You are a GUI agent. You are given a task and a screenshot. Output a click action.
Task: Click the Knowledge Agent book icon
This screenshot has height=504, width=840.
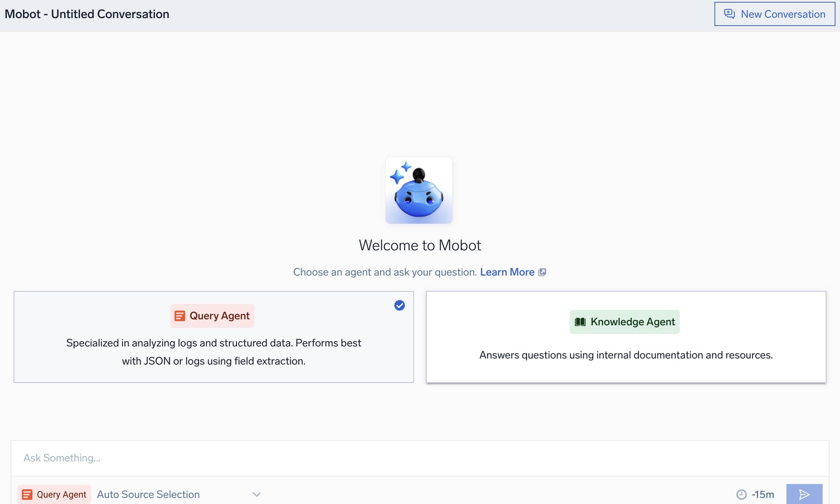[x=579, y=322]
